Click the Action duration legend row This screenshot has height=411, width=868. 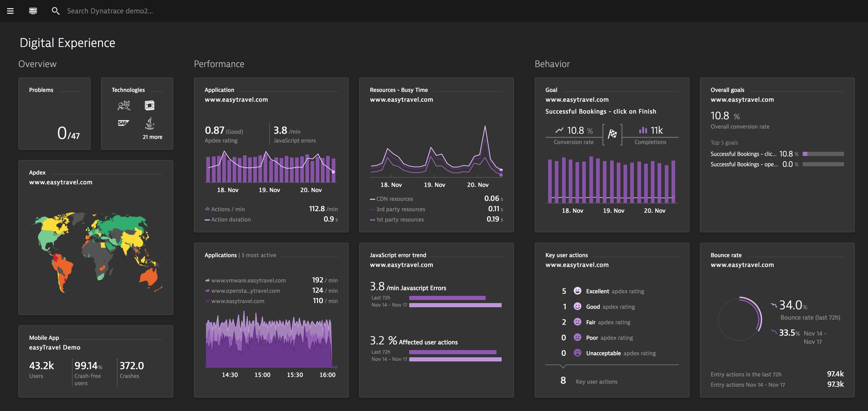[x=271, y=219]
